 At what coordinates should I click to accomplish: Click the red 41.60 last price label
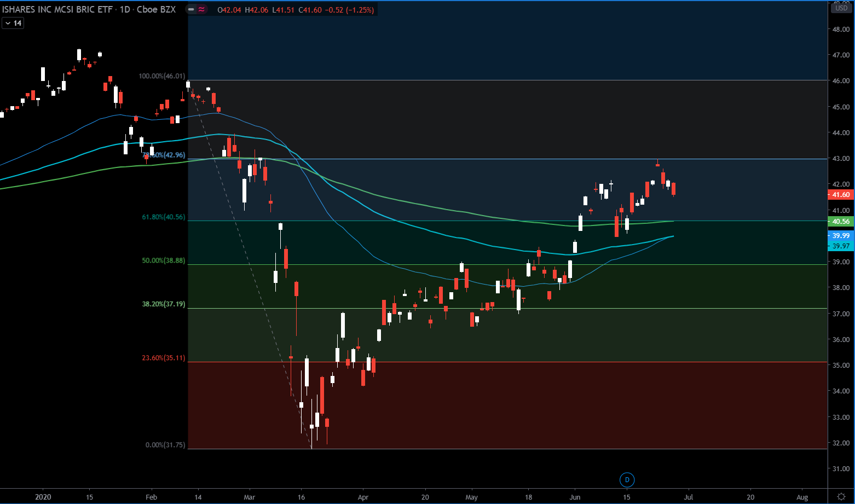pyautogui.click(x=841, y=195)
